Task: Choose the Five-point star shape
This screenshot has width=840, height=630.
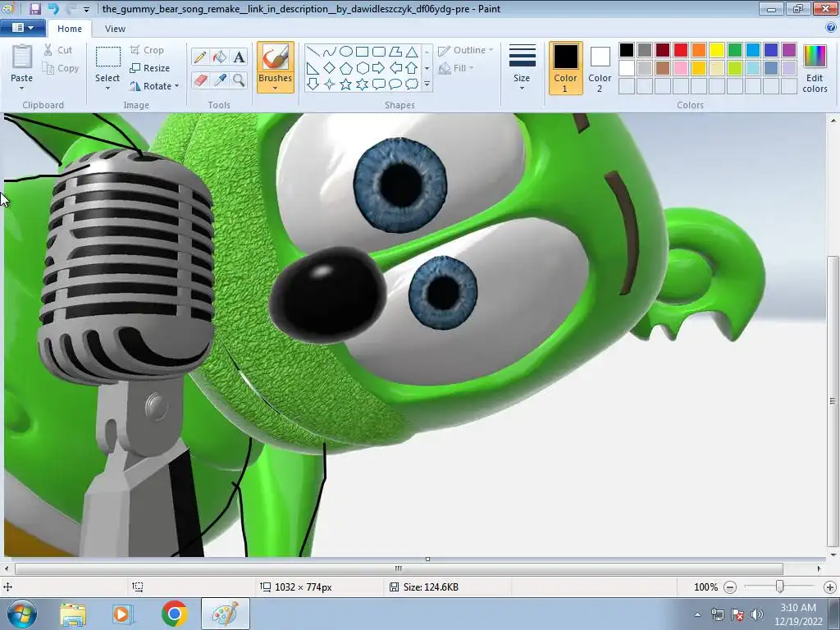Action: click(346, 84)
